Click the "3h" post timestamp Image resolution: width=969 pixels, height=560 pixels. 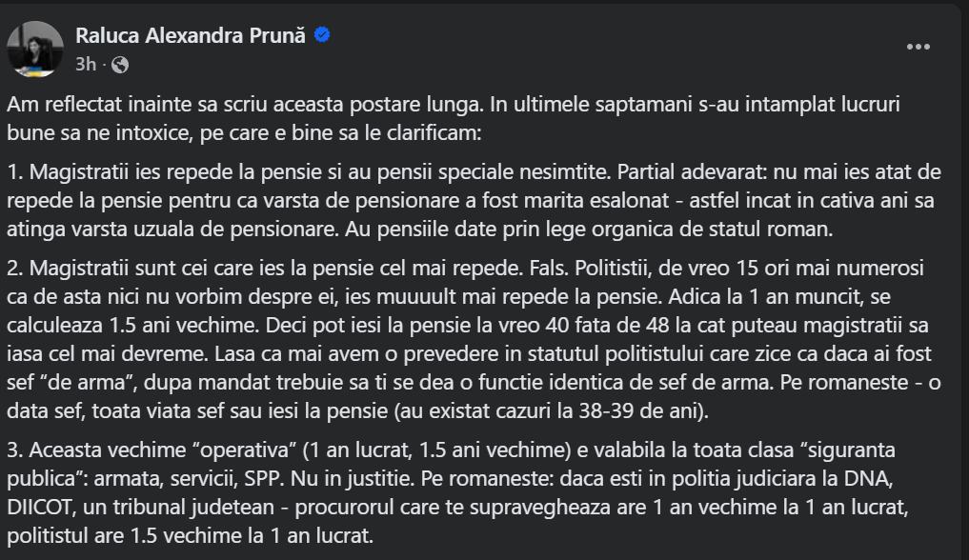(86, 65)
